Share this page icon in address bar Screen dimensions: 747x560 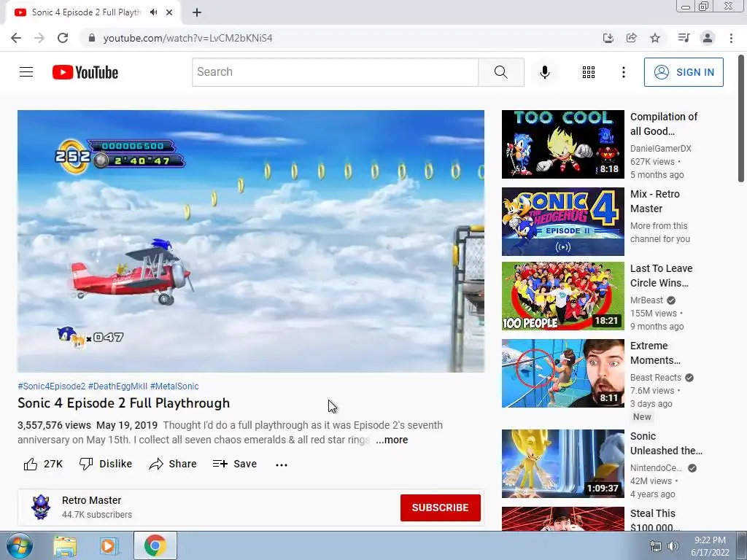pos(631,38)
